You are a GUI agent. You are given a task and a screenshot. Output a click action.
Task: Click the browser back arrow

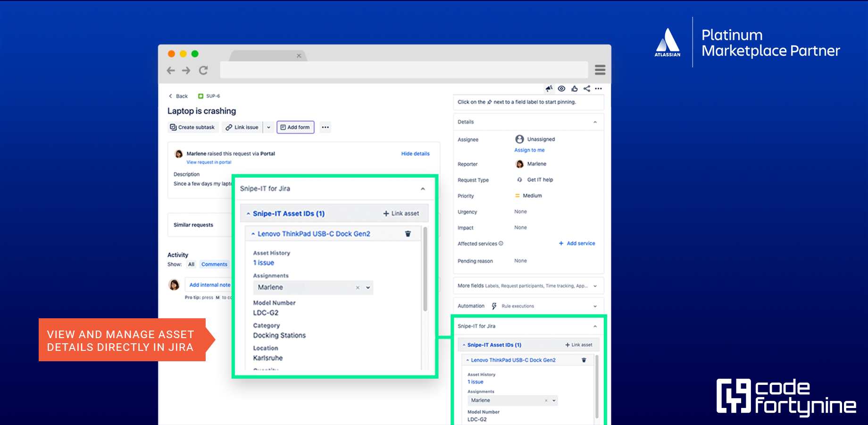tap(171, 70)
